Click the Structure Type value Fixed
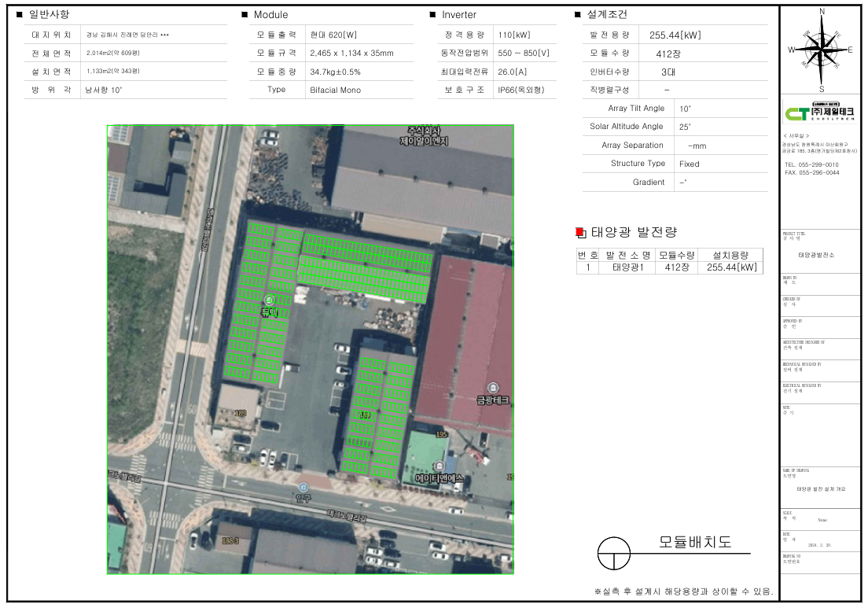Screen dimensions: 868x608 (689, 164)
